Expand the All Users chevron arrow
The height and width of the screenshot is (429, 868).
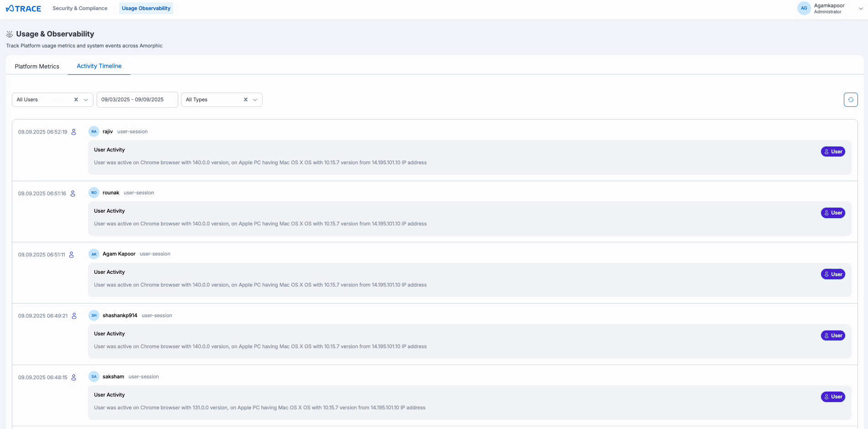click(x=86, y=99)
